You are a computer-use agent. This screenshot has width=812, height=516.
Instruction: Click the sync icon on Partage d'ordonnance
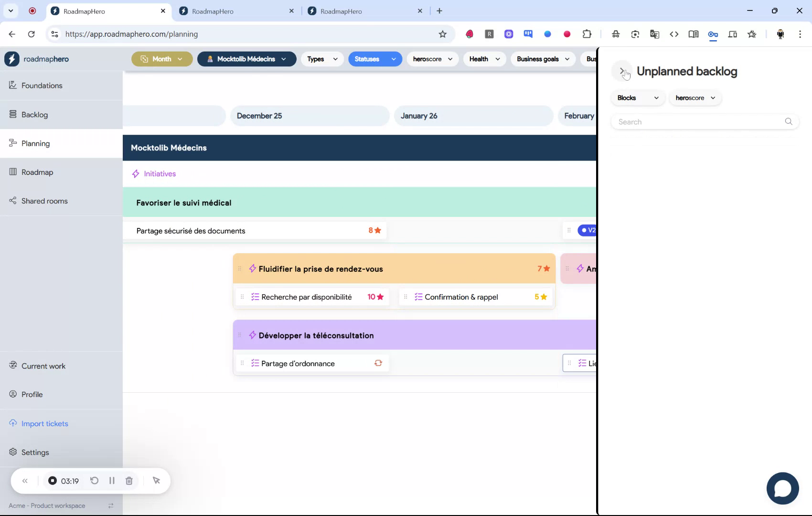pos(378,363)
